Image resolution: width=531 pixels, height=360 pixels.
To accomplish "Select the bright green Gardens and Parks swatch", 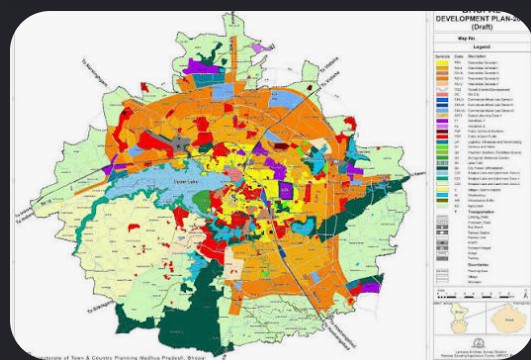I will (442, 147).
